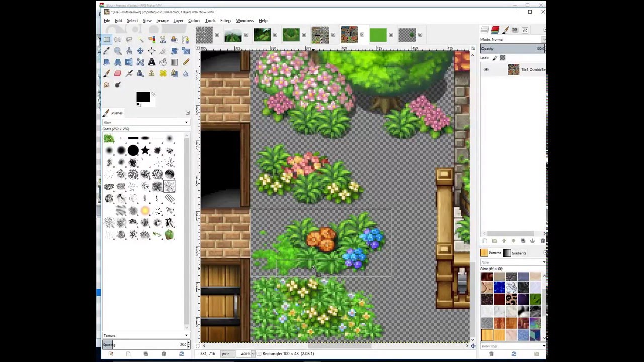This screenshot has height=362, width=644.
Task: Select the Select by Color tool
Action: tap(152, 39)
